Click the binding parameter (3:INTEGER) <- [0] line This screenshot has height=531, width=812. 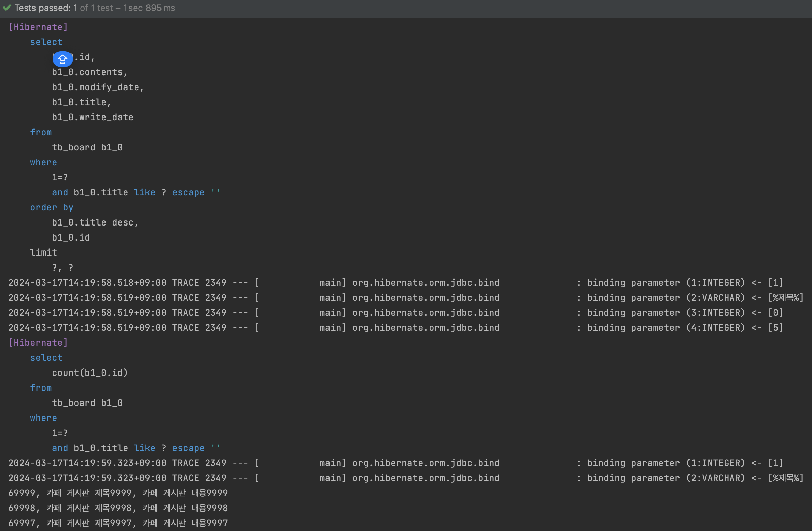[396, 313]
